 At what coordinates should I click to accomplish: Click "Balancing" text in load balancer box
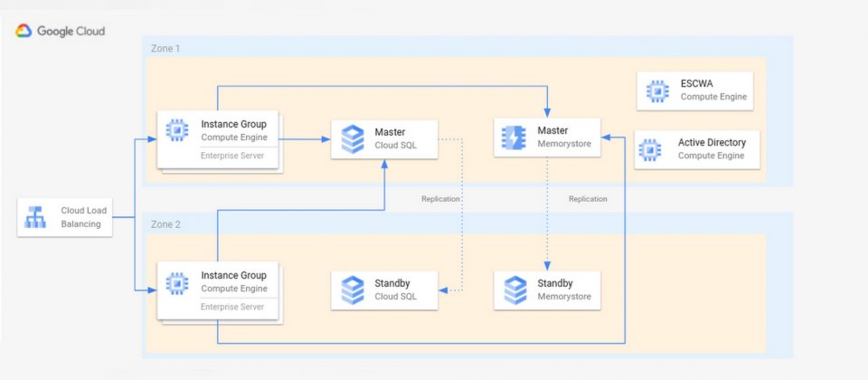[x=80, y=224]
